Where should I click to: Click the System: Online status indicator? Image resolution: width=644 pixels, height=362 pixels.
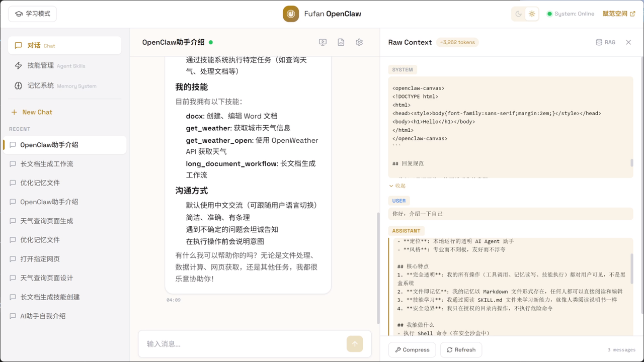(571, 14)
